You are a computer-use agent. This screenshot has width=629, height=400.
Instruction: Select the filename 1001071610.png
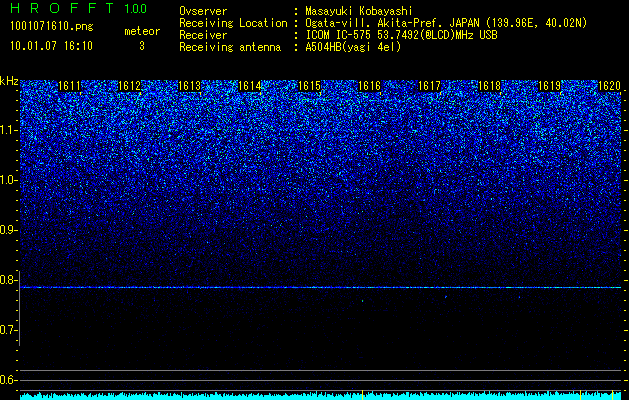pos(52,27)
